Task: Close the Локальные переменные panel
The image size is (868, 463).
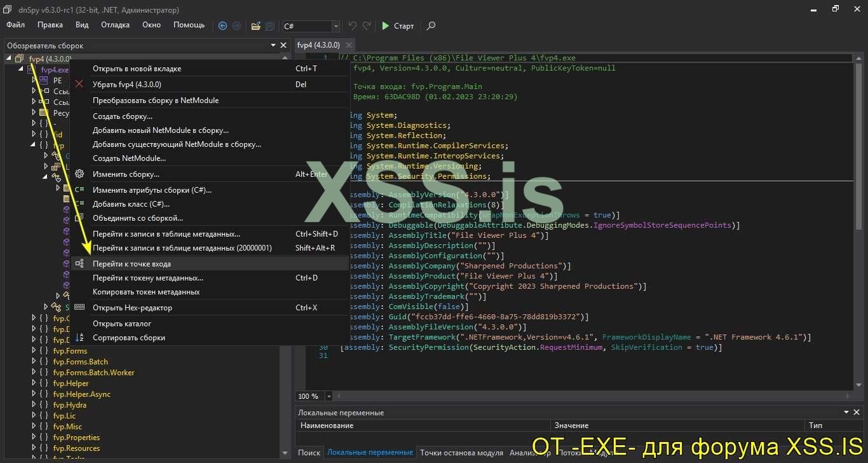Action: tap(857, 413)
